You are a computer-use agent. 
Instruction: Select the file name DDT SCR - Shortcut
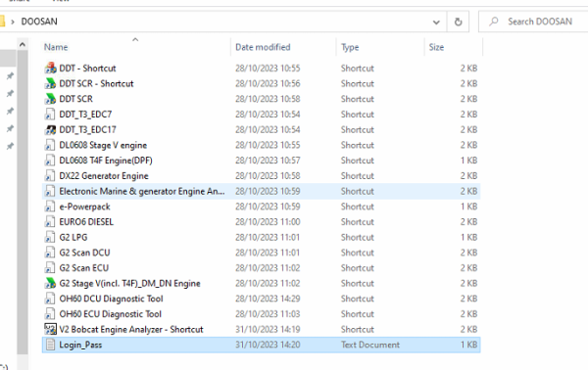pos(96,83)
